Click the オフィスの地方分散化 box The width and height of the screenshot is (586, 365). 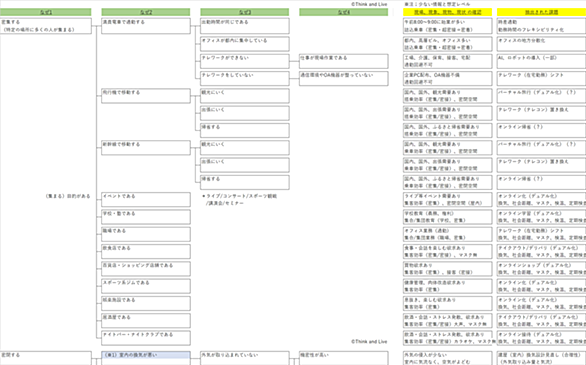(x=541, y=44)
